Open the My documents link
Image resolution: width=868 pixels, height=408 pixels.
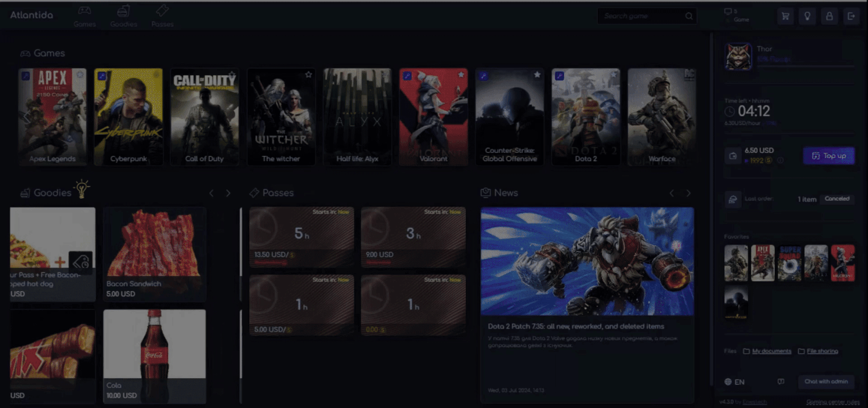tap(772, 351)
